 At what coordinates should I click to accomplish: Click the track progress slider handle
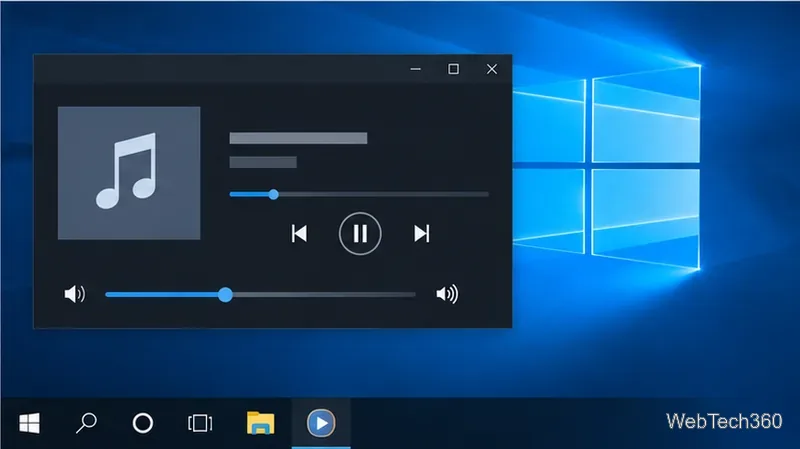[x=273, y=194]
